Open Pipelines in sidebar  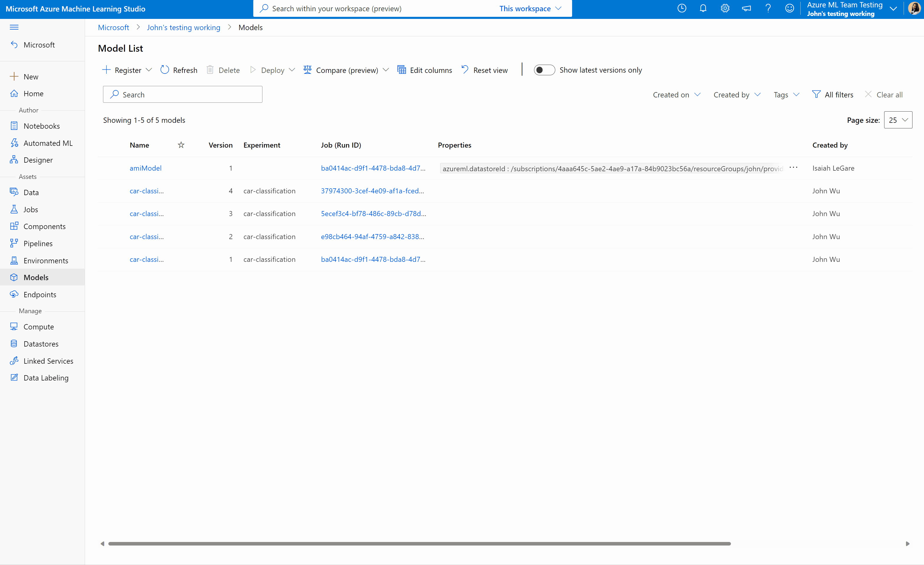coord(37,243)
